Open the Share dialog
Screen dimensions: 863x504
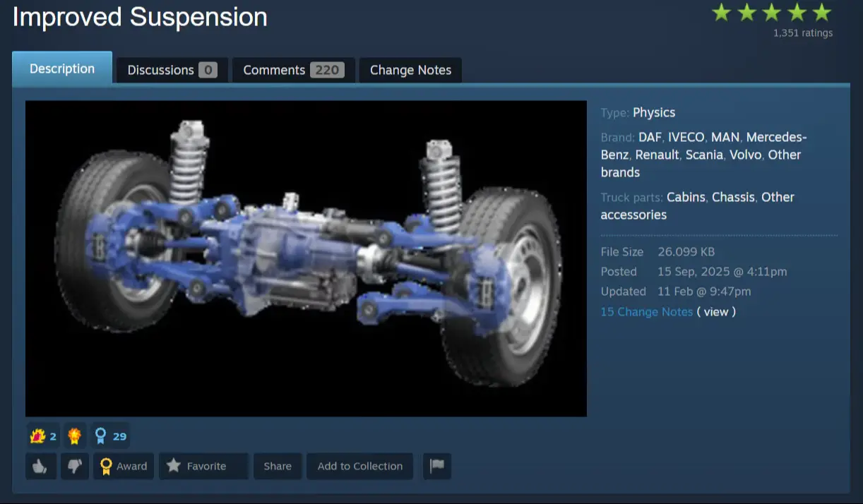[x=278, y=466]
